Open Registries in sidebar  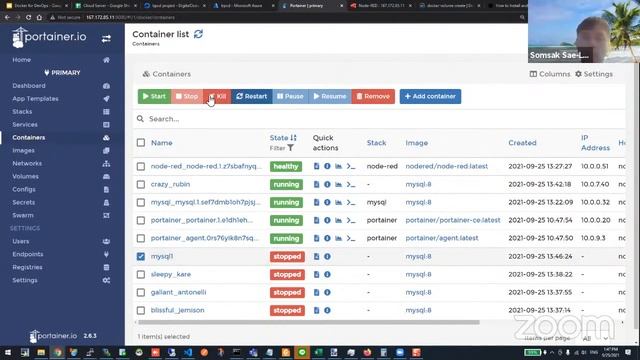pos(27,267)
